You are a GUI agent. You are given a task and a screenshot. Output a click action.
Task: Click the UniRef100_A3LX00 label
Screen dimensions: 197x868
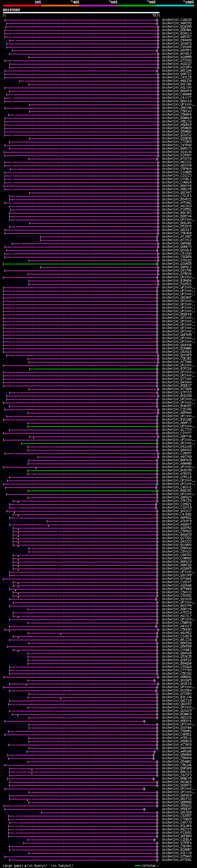[x=176, y=88]
